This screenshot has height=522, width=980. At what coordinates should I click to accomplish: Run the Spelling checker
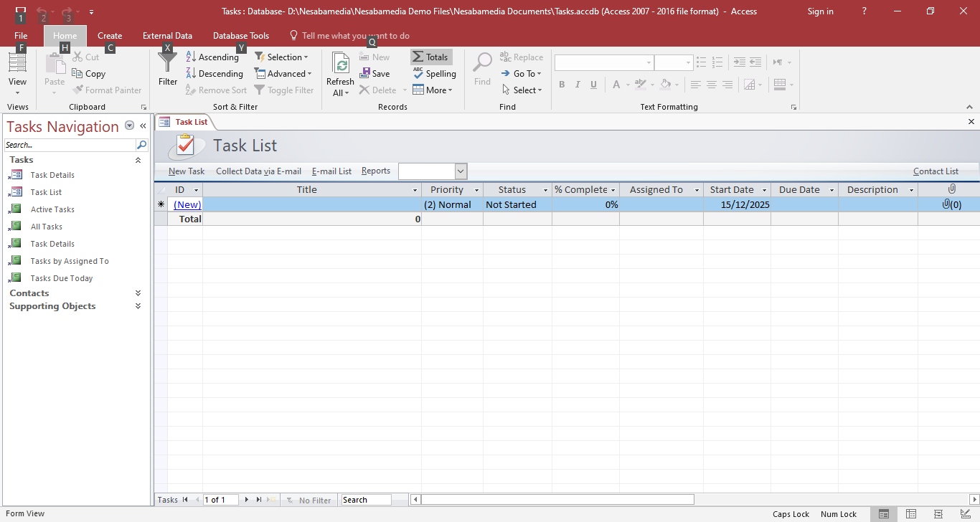[x=418, y=74]
